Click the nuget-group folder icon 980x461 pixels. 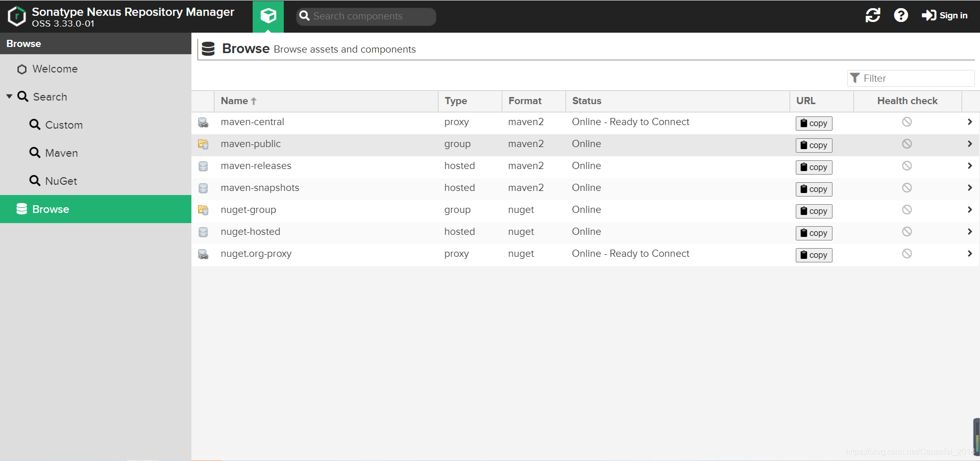point(203,210)
